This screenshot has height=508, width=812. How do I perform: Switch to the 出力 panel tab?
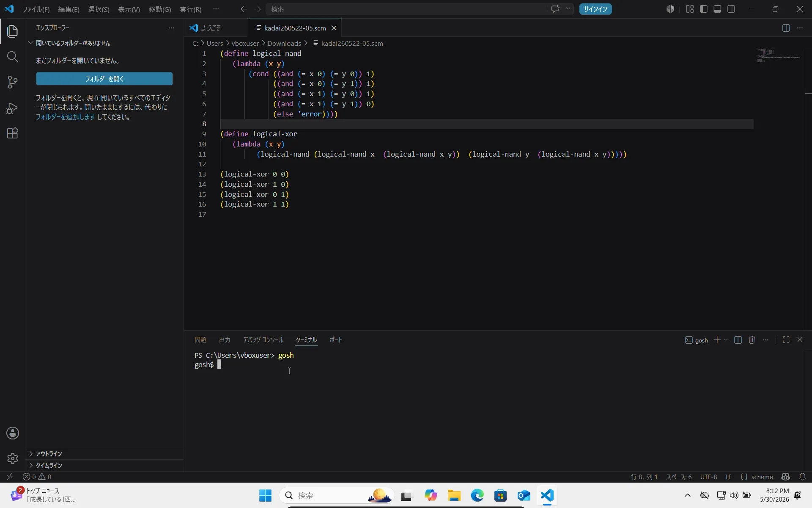pyautogui.click(x=225, y=340)
